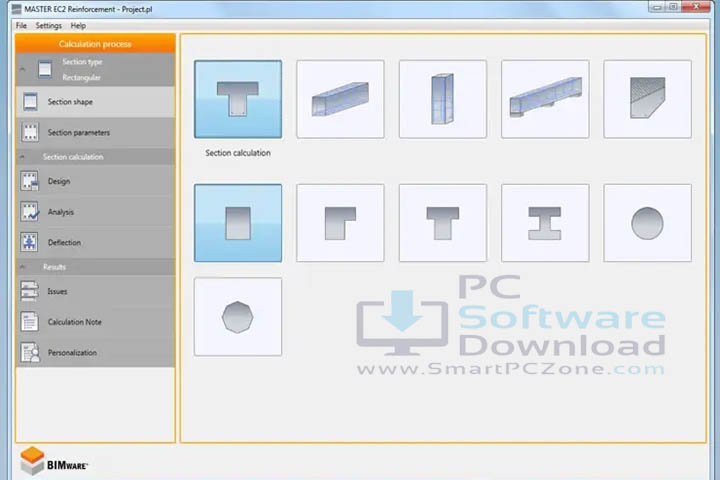720x480 pixels.
Task: Click the application icon in title bar
Action: (17, 9)
